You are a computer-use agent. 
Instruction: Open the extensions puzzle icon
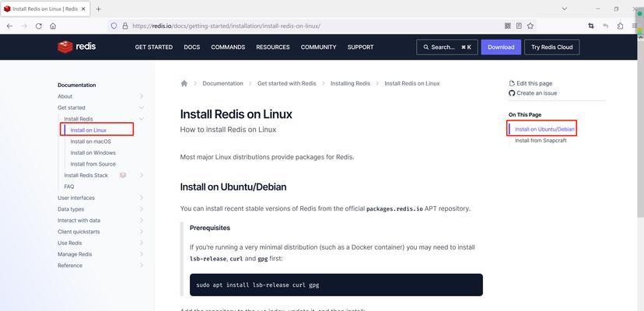click(620, 26)
